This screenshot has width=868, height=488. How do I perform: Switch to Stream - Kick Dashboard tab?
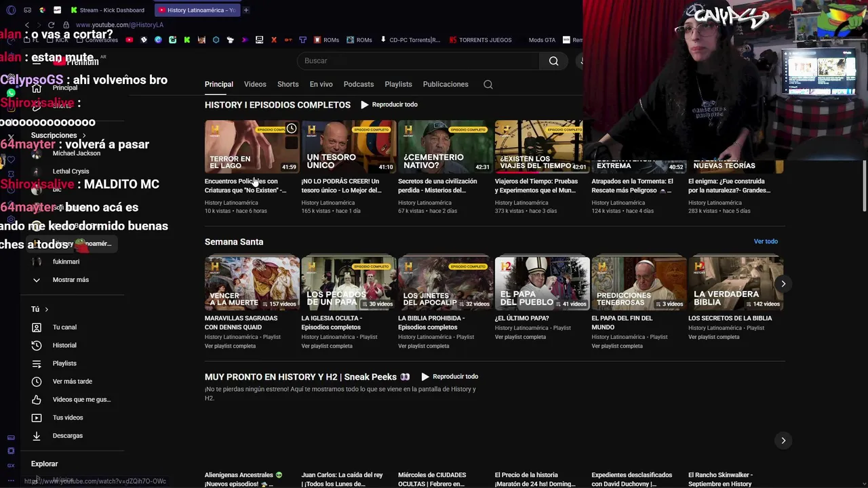click(x=109, y=10)
